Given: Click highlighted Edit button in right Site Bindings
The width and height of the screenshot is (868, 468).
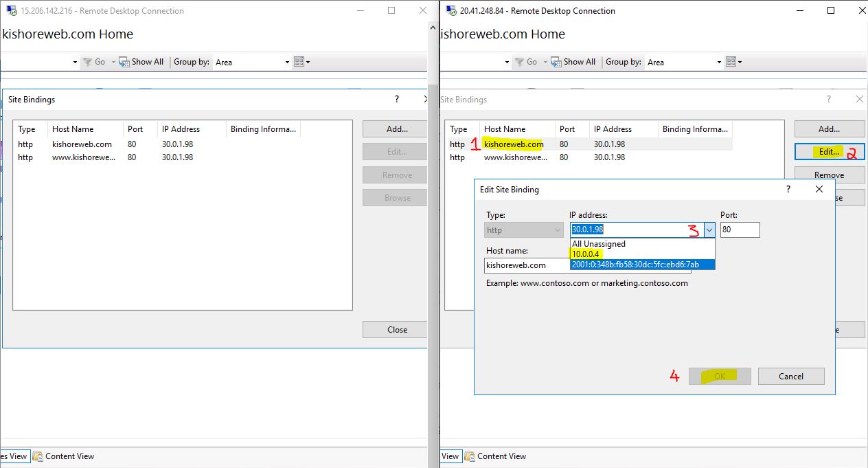Looking at the screenshot, I should click(829, 152).
